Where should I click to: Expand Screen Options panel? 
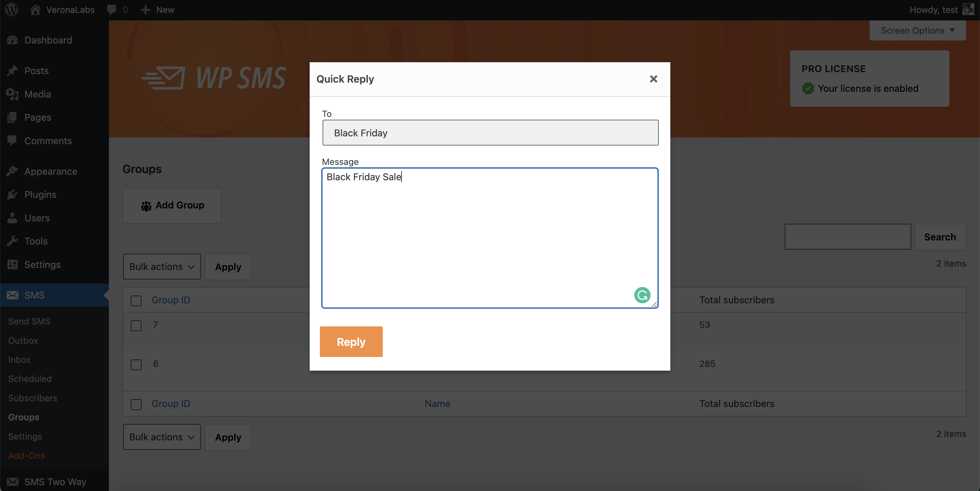click(918, 30)
